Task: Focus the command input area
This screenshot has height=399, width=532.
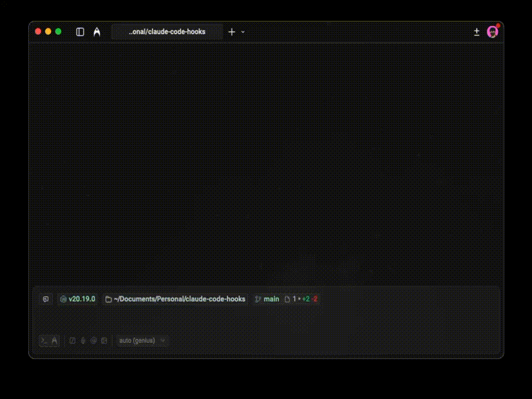Action: pos(267,319)
